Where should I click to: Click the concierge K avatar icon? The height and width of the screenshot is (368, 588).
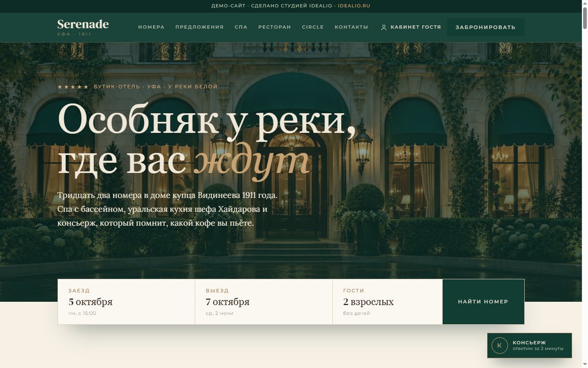coord(499,345)
